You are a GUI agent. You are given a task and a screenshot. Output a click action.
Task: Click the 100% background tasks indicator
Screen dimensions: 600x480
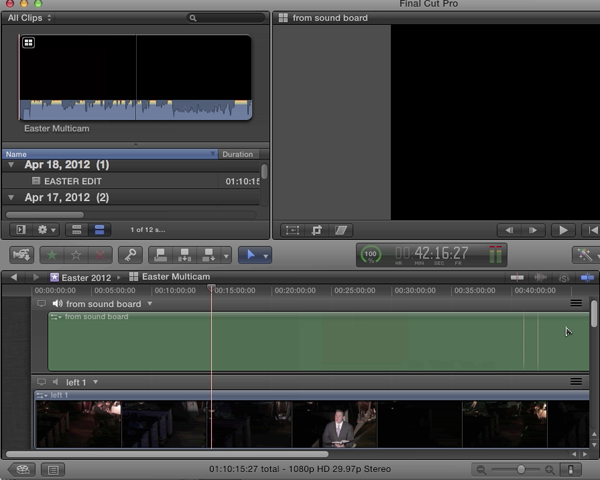pos(370,255)
